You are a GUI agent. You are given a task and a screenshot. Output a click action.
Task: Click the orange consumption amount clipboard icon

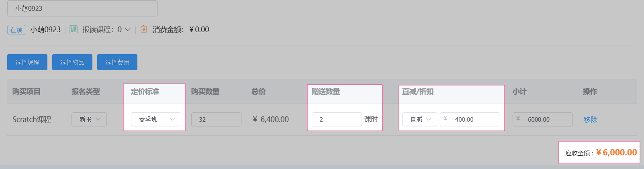tap(144, 29)
